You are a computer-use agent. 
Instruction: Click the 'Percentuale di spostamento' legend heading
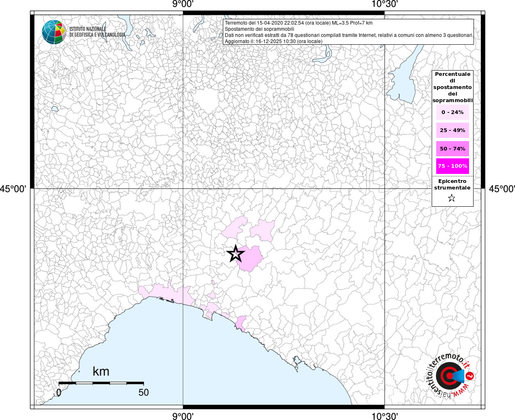(453, 87)
